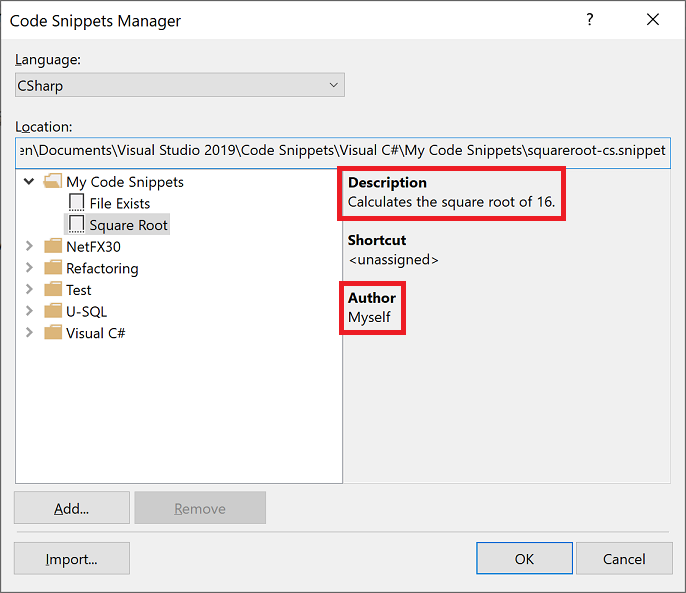The height and width of the screenshot is (593, 686).
Task: Click the Add... button
Action: 72,508
